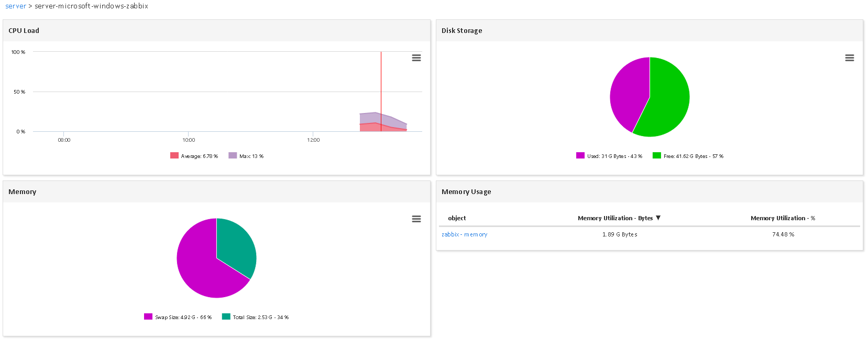
Task: Click the 'server-microsoft-windows-zabbix' breadcrumb text
Action: [x=92, y=6]
